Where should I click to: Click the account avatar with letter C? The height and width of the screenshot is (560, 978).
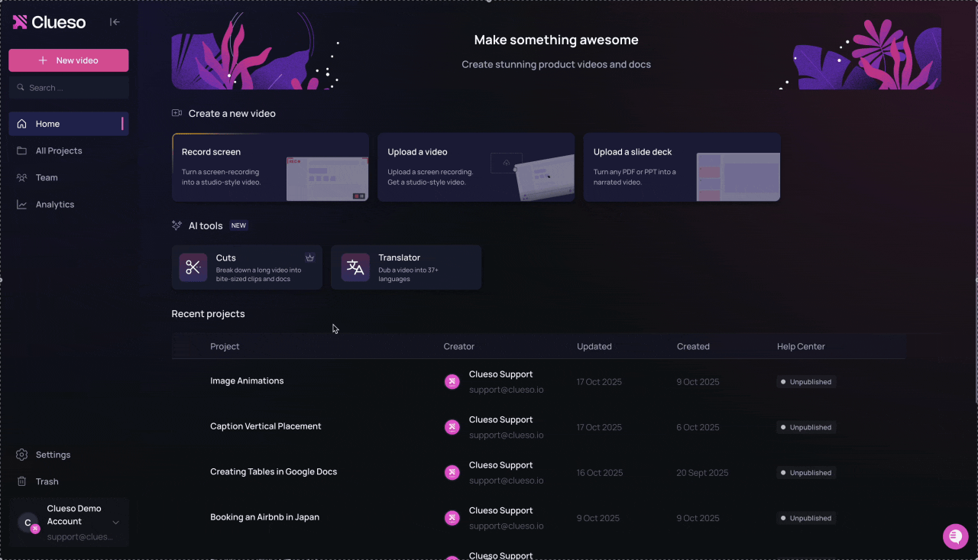tap(28, 523)
